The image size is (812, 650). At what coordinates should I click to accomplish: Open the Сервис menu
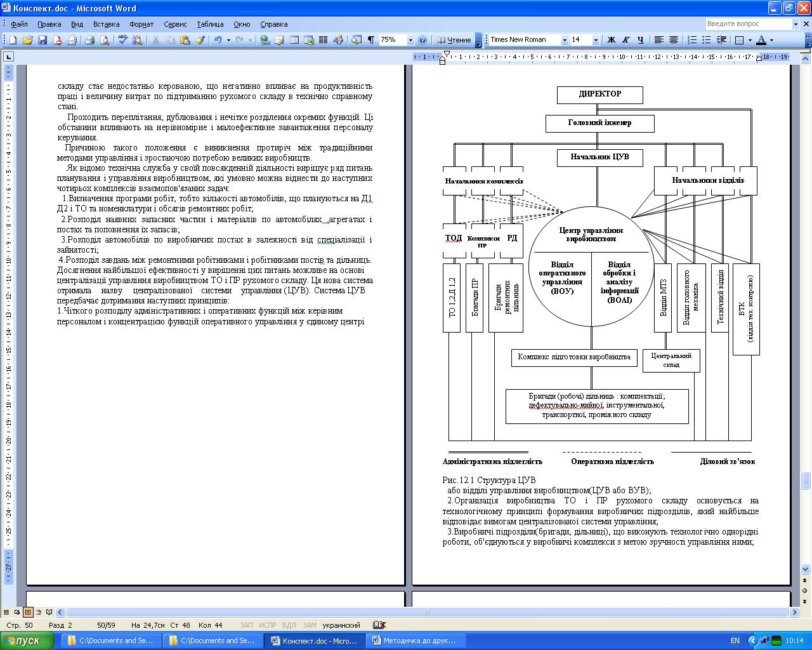(175, 24)
